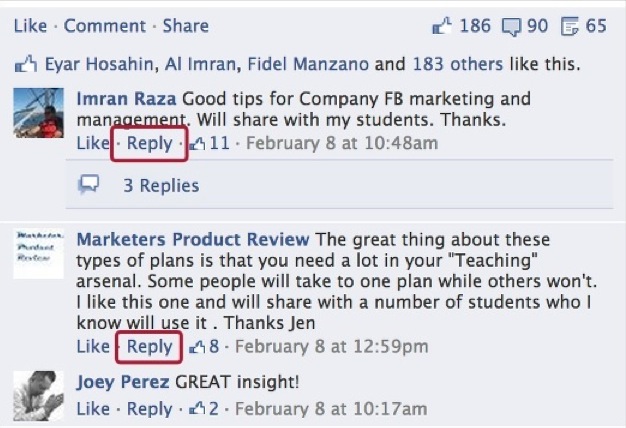Click the speech bubble icon beside 3 Replies
The image size is (626, 428).
tap(88, 185)
